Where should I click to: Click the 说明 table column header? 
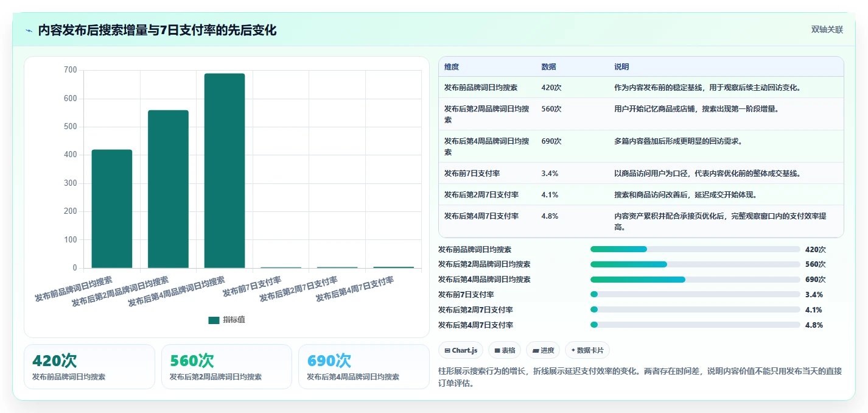pos(621,67)
